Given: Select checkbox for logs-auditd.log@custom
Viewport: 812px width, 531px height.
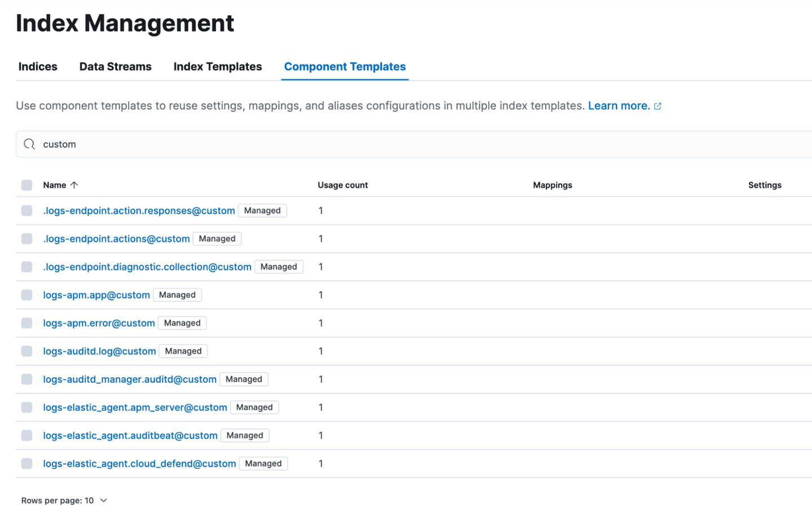Looking at the screenshot, I should pos(27,351).
